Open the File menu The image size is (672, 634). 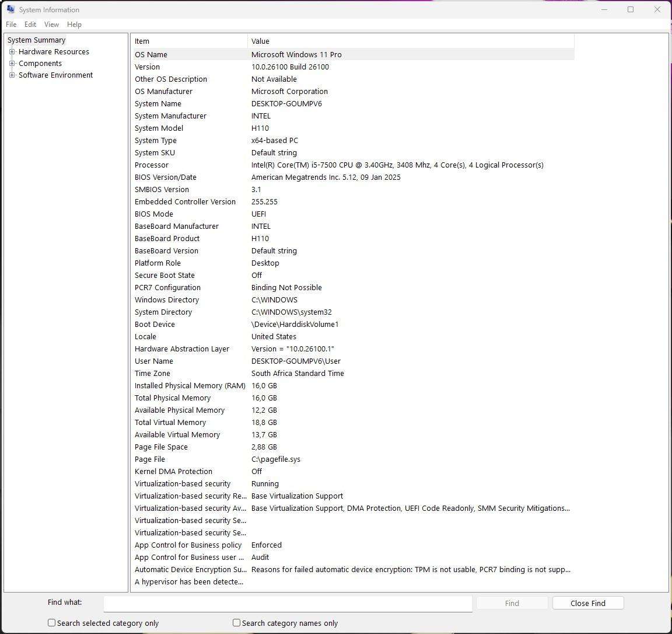click(x=10, y=25)
